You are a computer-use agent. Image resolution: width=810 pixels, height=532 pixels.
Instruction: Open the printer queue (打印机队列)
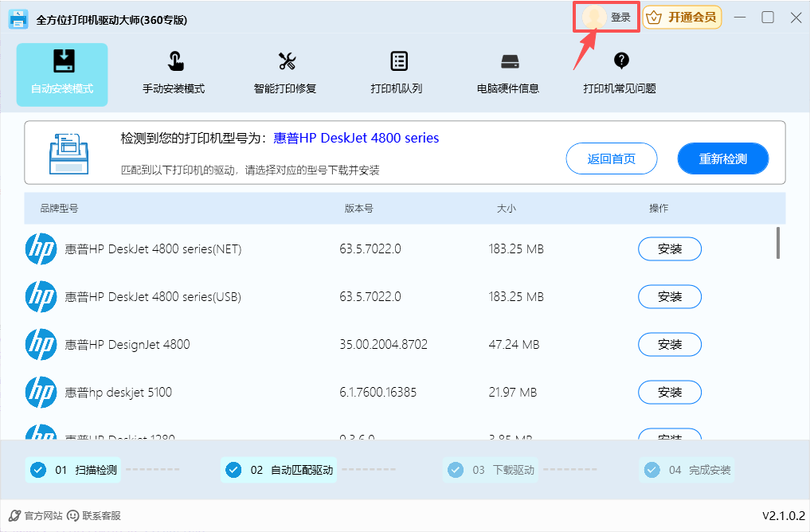[397, 73]
